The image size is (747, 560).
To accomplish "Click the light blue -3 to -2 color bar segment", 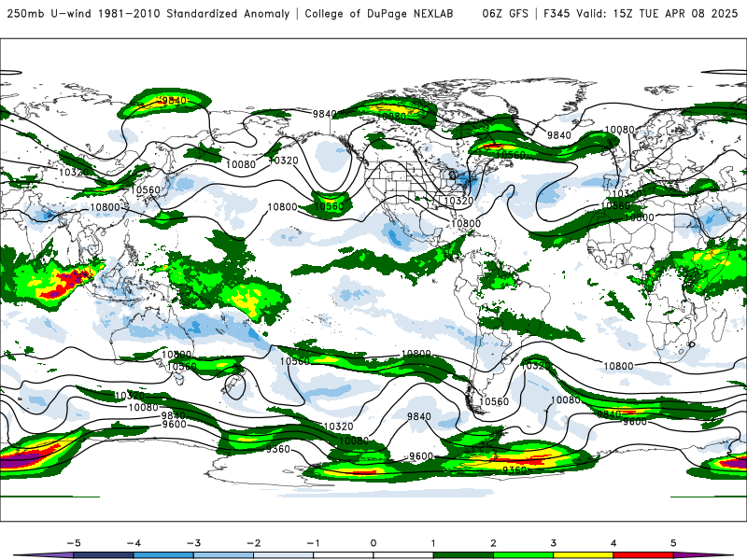I will tap(223, 555).
